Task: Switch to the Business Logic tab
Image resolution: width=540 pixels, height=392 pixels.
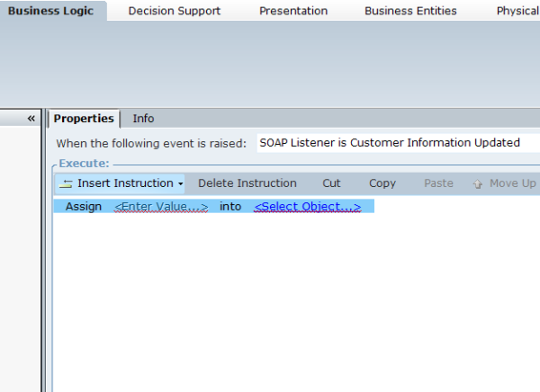Action: (x=52, y=11)
